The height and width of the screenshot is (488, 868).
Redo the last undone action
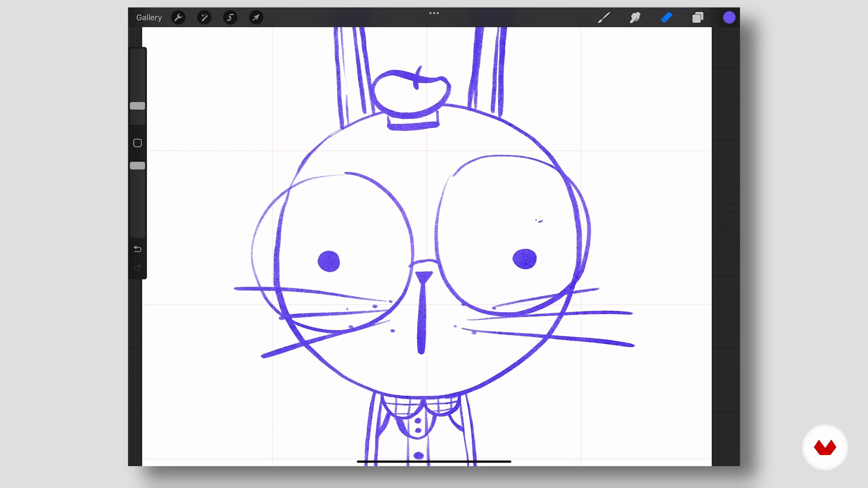click(x=137, y=268)
